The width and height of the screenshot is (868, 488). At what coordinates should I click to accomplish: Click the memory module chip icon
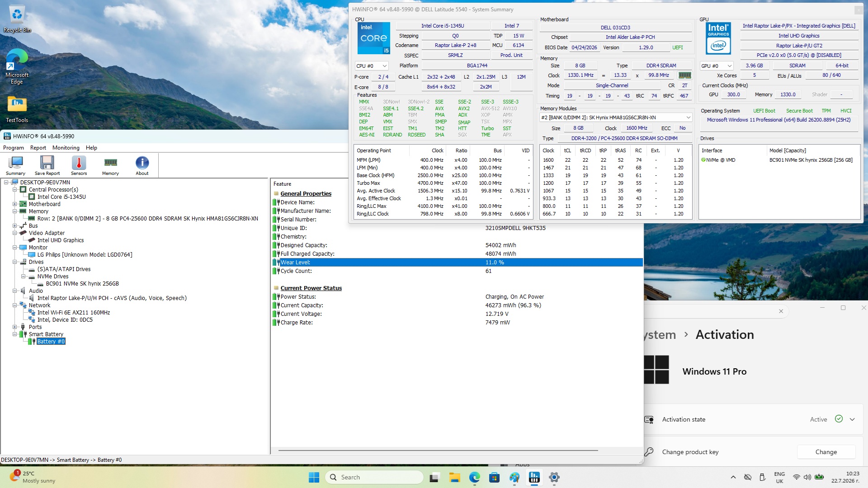pos(685,75)
